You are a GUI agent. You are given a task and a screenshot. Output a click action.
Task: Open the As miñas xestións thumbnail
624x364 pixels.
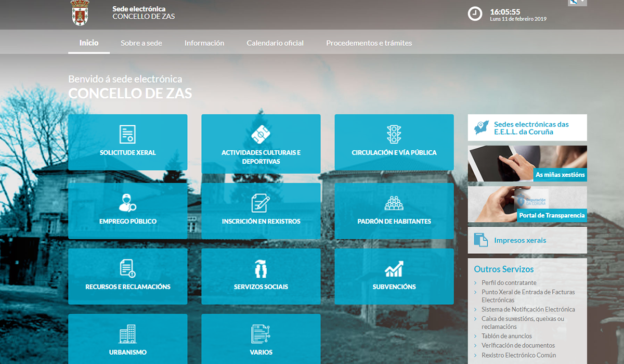click(x=527, y=163)
